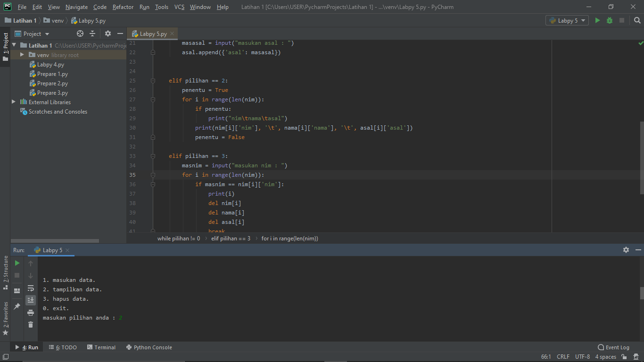Click the print output icon in Run panel
Screen dimensions: 644x362
[x=31, y=312]
